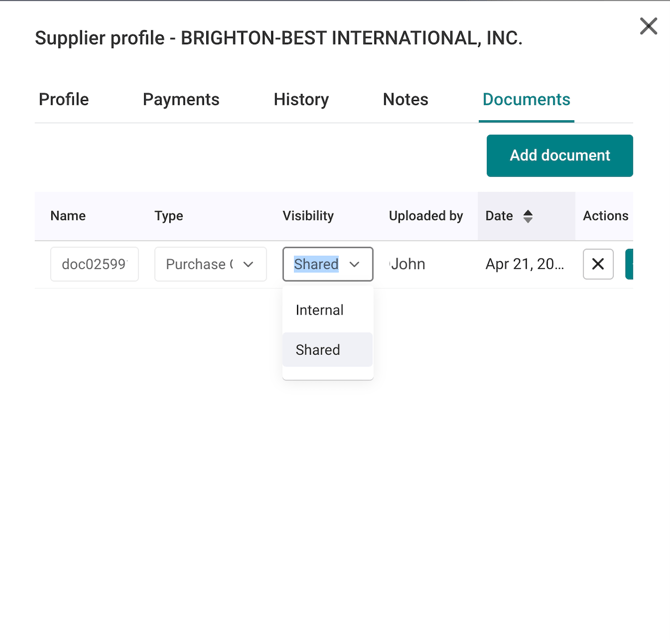This screenshot has width=670, height=640.
Task: Close the Supplier profile dialog
Action: [x=648, y=27]
